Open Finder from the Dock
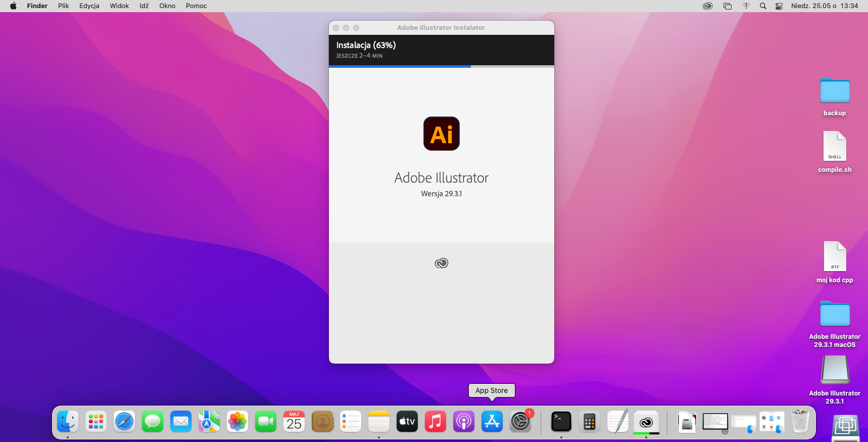The height and width of the screenshot is (442, 868). point(68,421)
